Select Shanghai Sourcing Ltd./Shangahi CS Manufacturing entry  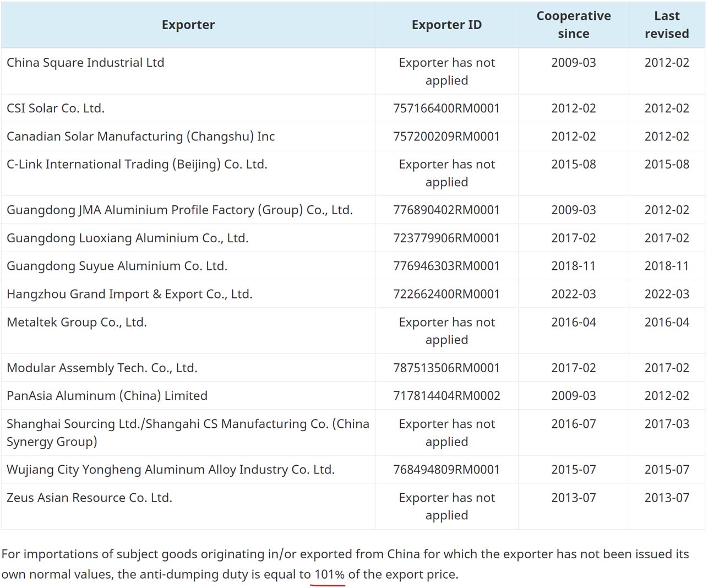click(188, 433)
